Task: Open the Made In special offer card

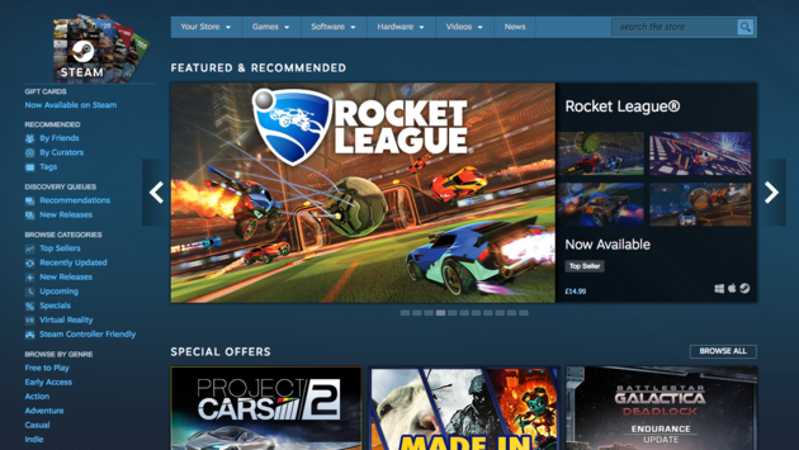Action: pyautogui.click(x=464, y=408)
